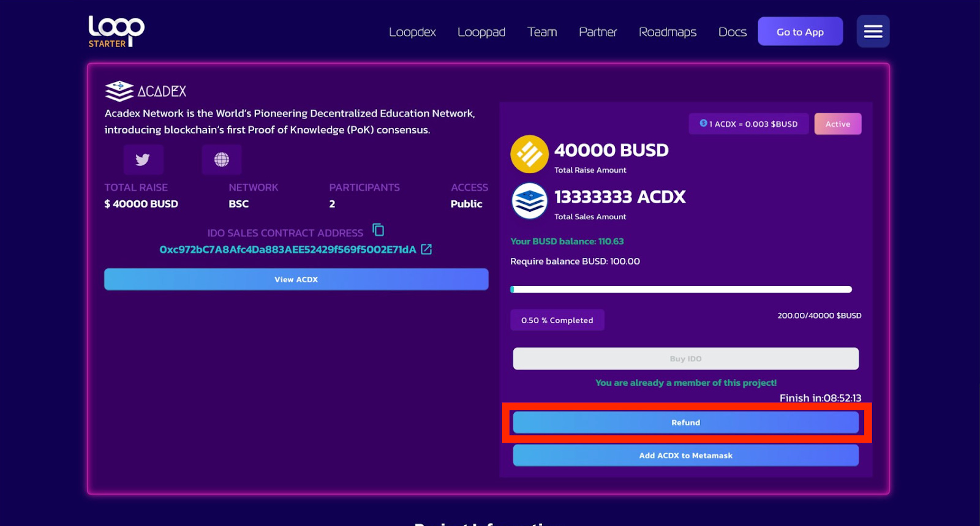Open the hamburger menu icon
980x526 pixels.
click(x=873, y=31)
